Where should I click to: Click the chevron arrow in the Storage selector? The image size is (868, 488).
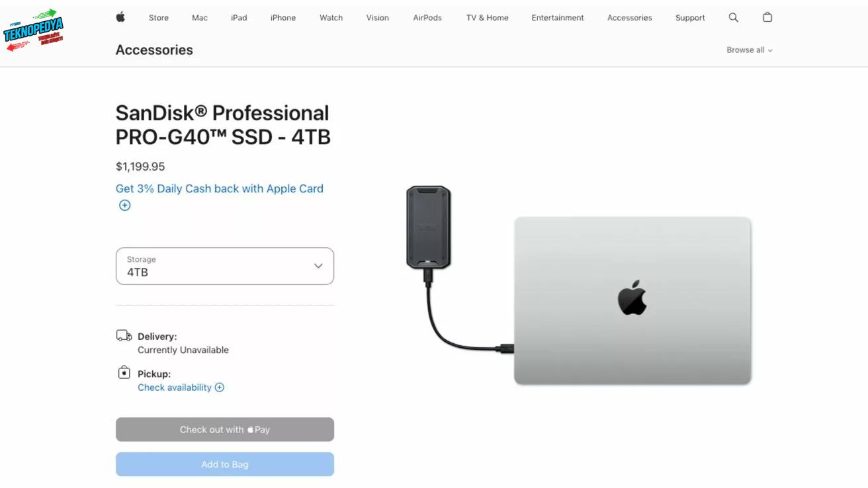pyautogui.click(x=318, y=266)
